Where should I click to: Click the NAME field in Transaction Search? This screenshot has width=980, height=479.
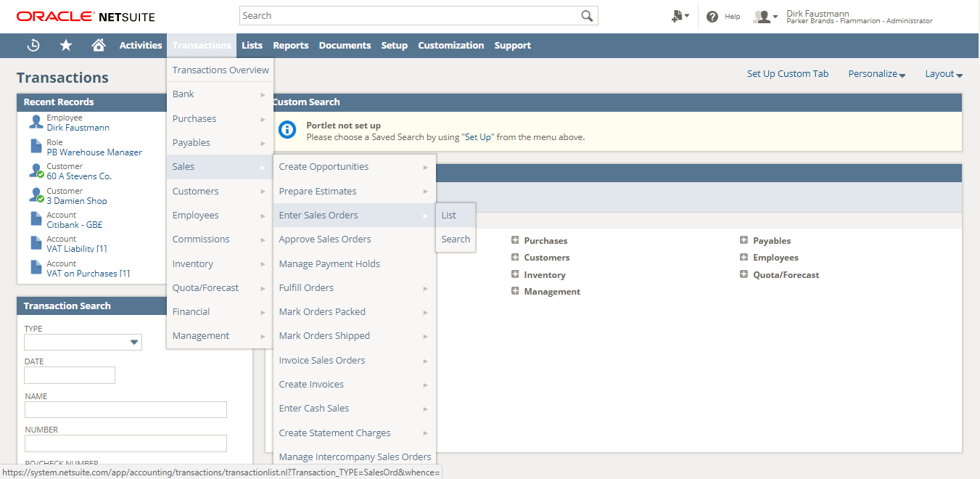(125, 410)
